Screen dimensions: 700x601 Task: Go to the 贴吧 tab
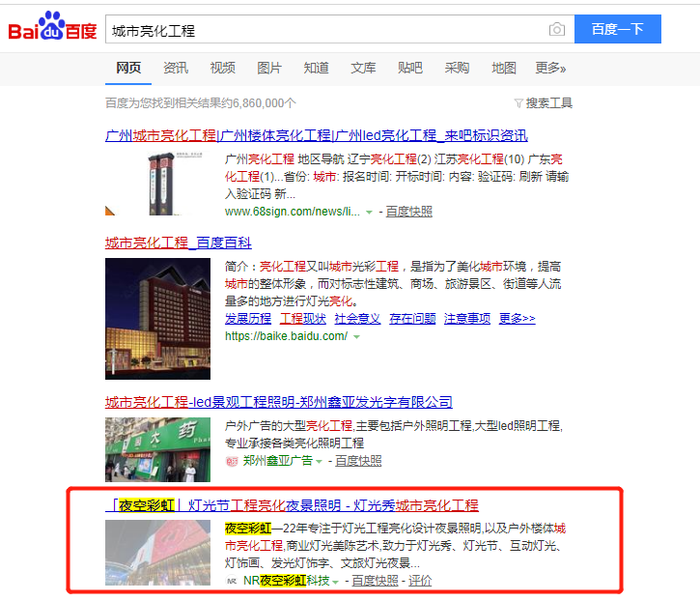(x=409, y=68)
